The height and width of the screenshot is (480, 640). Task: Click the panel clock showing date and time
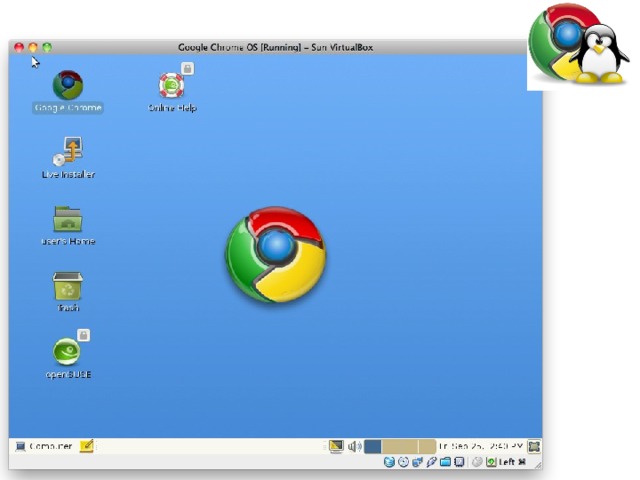click(480, 446)
